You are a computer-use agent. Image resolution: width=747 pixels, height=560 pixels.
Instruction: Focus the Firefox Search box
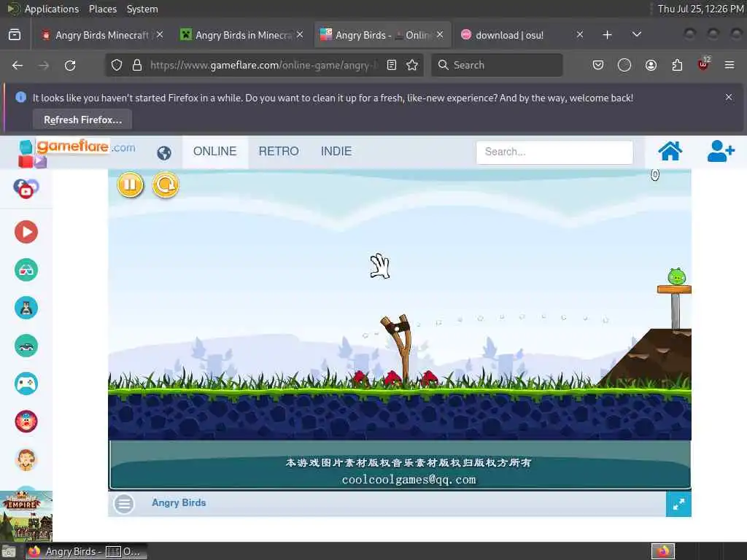[x=497, y=65]
